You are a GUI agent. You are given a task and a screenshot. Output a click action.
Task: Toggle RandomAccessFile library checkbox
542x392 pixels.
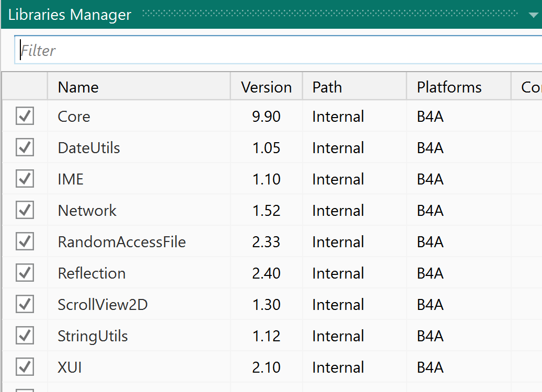coord(25,241)
